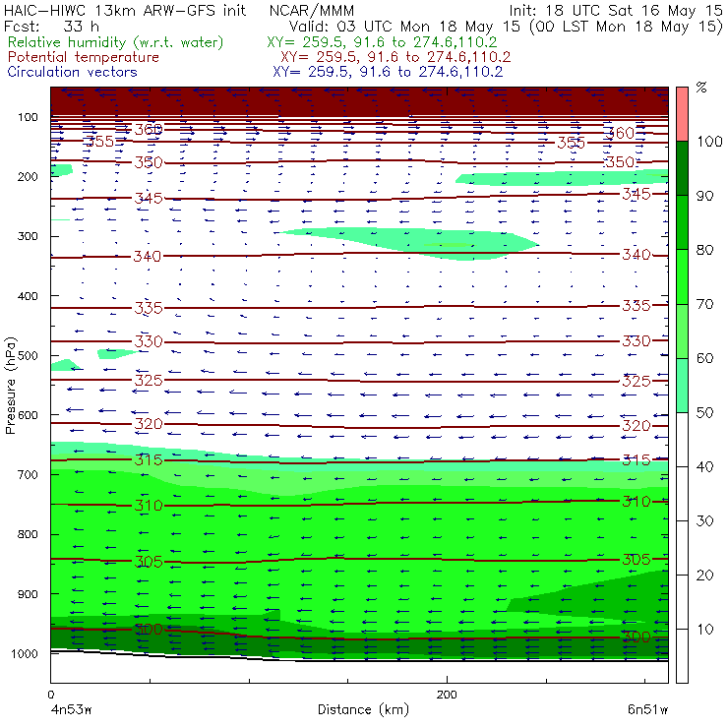Viewport: 728px width, 728px height.
Task: Click the colorbar '10' value label
Action: pos(704,630)
